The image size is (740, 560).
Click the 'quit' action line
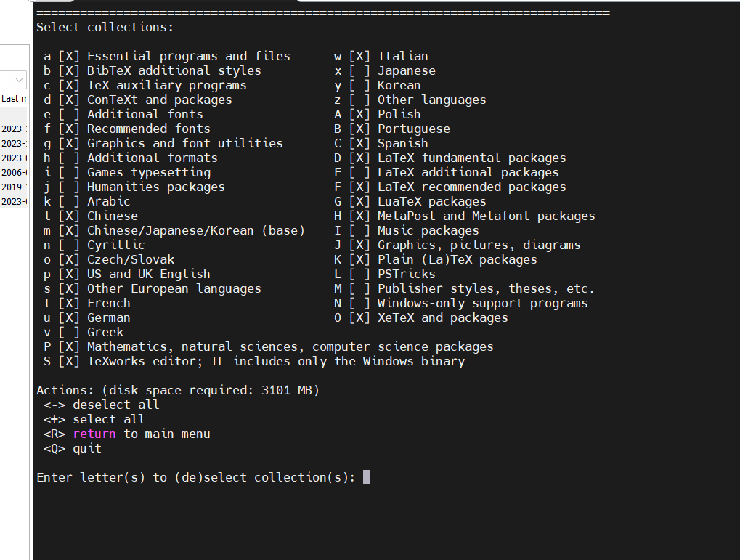pyautogui.click(x=73, y=449)
